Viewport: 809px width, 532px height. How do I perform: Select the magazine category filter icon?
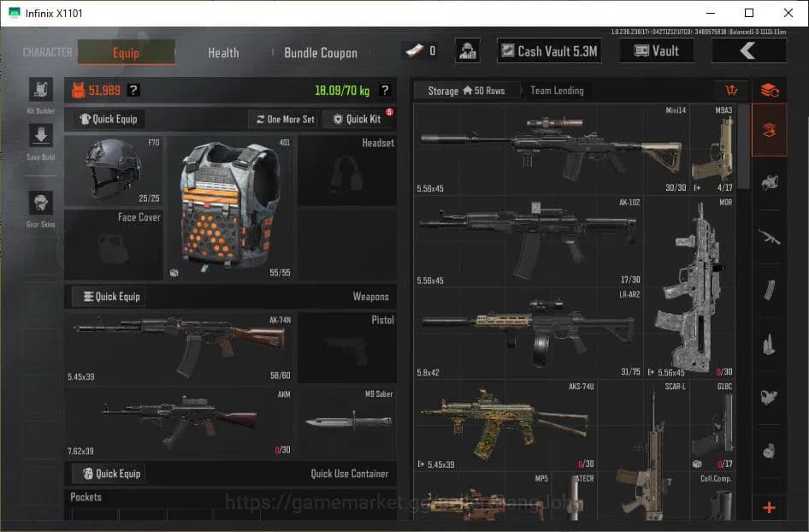pos(769,289)
